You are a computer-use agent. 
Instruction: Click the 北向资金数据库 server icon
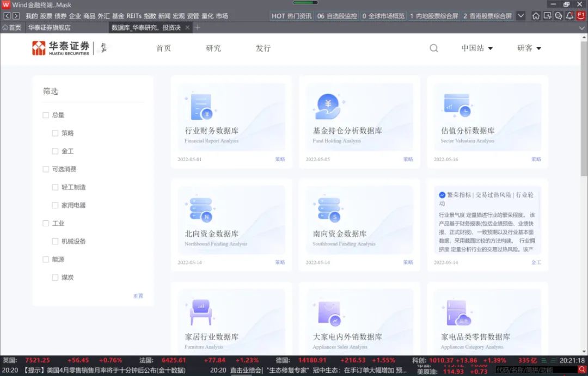[x=201, y=209]
